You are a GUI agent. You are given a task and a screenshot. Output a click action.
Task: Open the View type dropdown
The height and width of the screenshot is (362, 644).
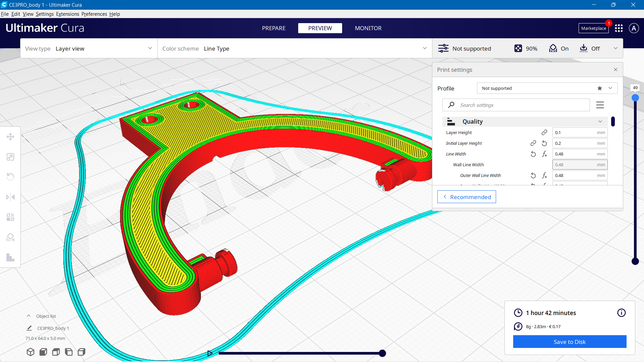(x=89, y=49)
